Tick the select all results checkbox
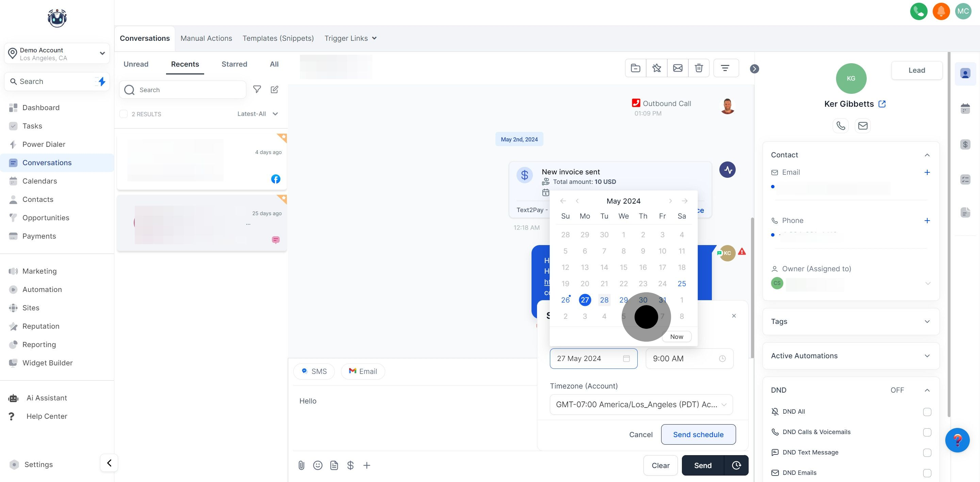 [123, 114]
